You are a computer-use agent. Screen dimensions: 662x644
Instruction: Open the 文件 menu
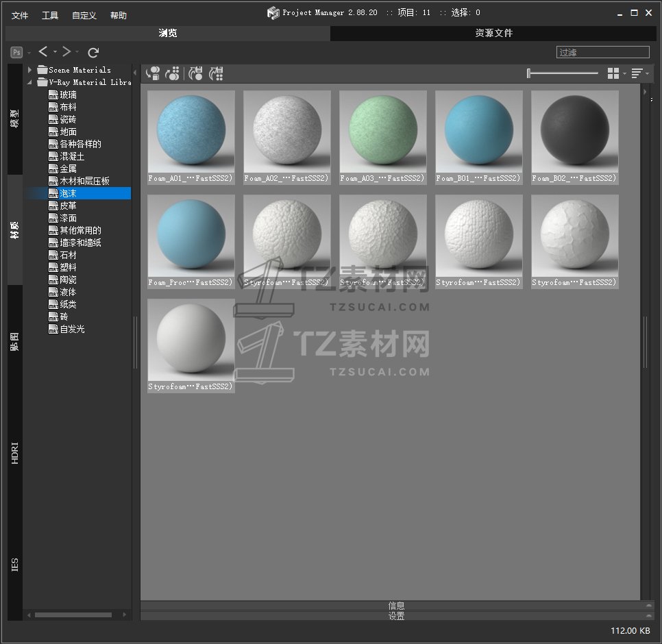[20, 16]
